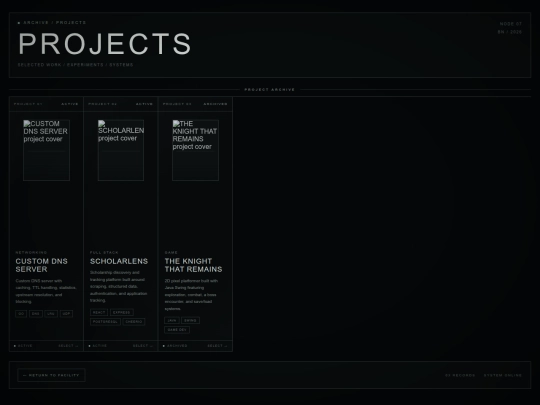The width and height of the screenshot is (540, 405).
Task: Click the Custom DNS Server title
Action: click(42, 265)
